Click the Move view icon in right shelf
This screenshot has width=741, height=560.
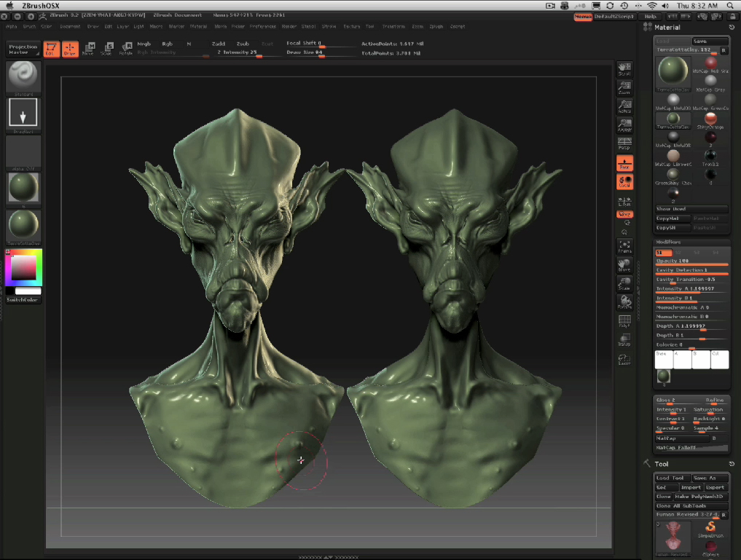(624, 265)
